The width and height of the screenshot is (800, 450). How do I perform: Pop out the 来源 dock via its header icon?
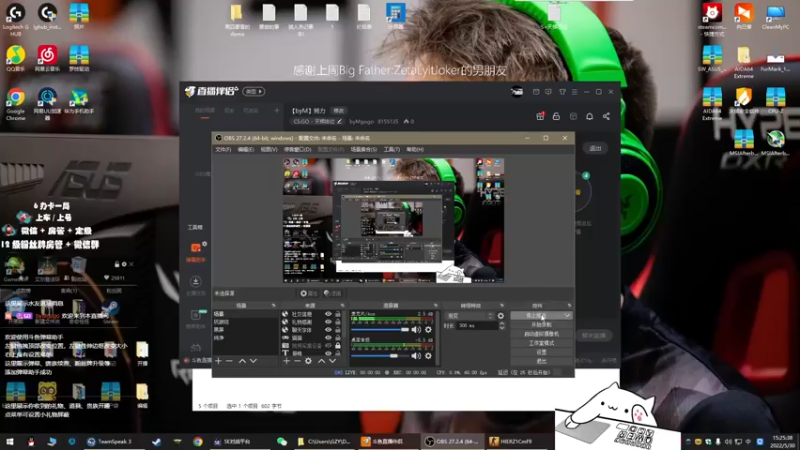click(342, 305)
